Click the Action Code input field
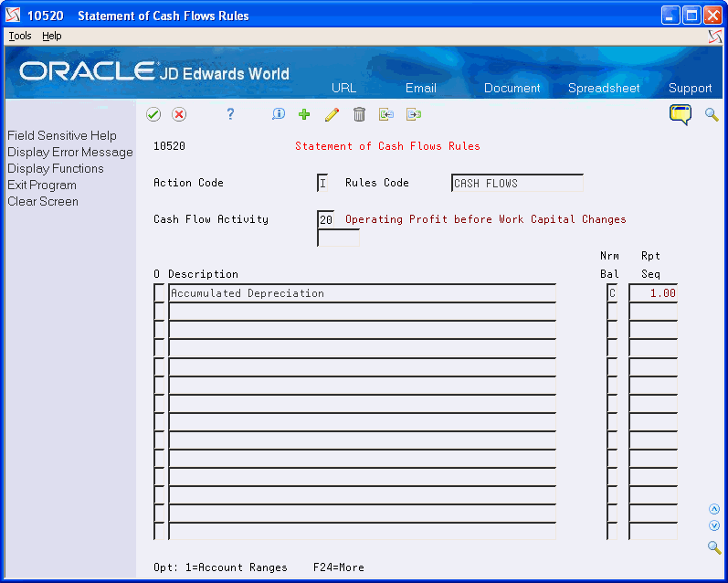Image resolution: width=728 pixels, height=583 pixels. coord(322,183)
